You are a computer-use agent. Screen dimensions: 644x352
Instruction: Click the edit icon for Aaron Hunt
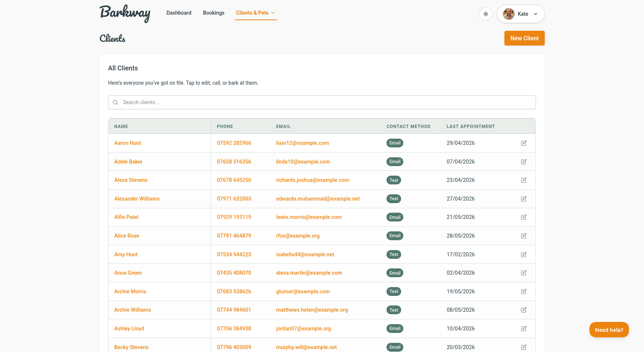pos(523,143)
